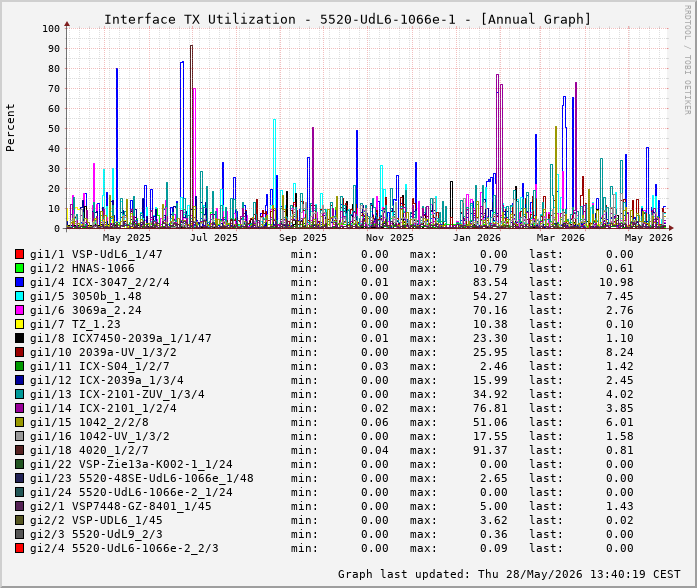Click the legend label gi1/14 ICX-2101_1/2/4
This screenshot has height=588, width=697.
click(x=103, y=408)
